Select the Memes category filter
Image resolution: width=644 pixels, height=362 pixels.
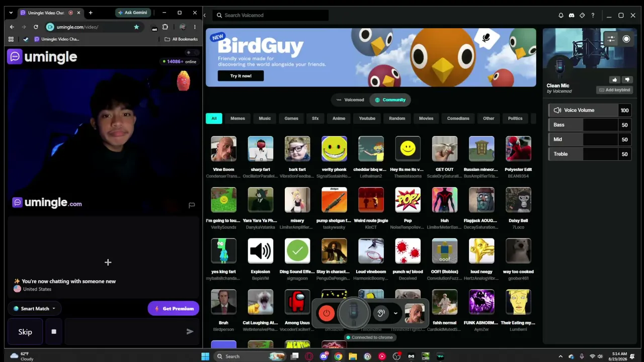pos(237,118)
